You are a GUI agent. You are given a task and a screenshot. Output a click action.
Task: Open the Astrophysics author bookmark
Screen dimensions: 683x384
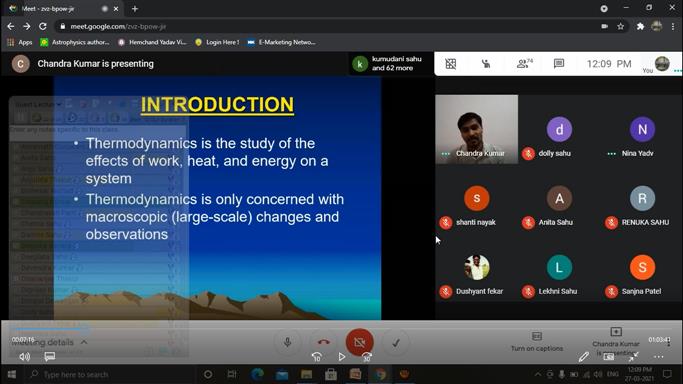click(x=74, y=42)
